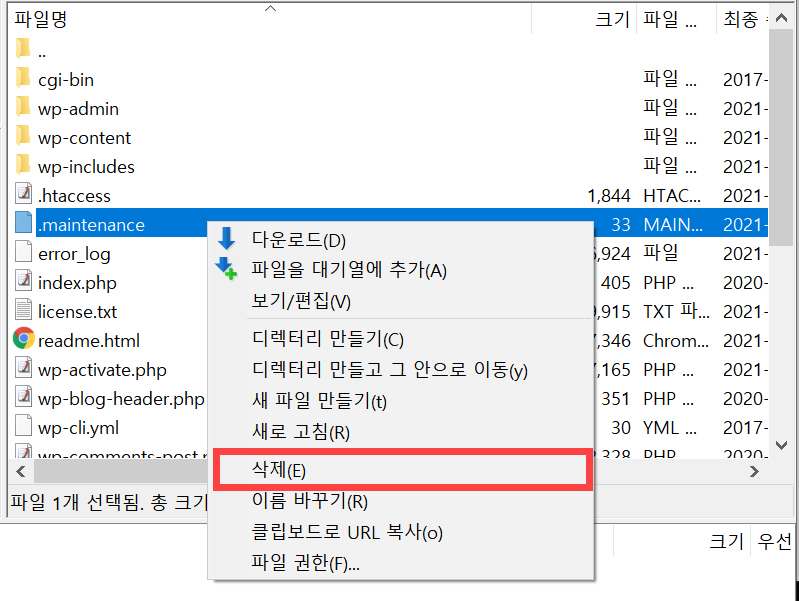This screenshot has width=799, height=601.
Task: Select the wp-cli.yml file name
Action: (78, 428)
